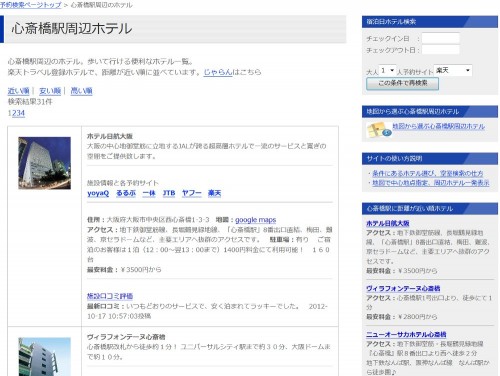Click the 心斎橋駅に距離が近い順ホテル panel header
The image size is (500, 376).
coord(430,209)
